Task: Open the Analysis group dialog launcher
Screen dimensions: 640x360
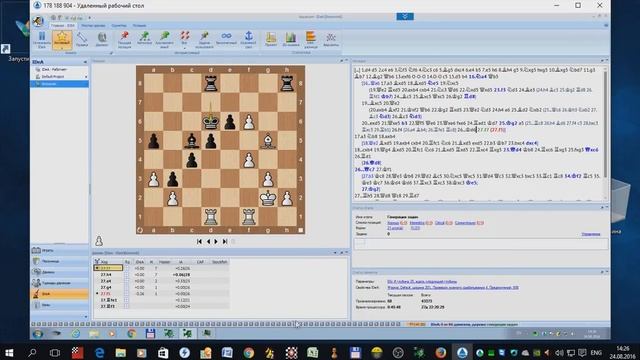Action: [x=111, y=53]
